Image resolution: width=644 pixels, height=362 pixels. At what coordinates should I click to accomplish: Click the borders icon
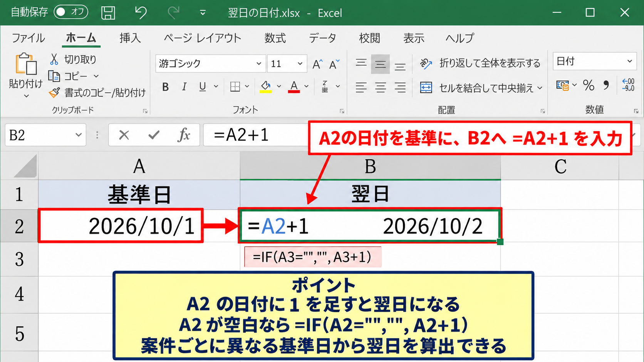tap(235, 87)
